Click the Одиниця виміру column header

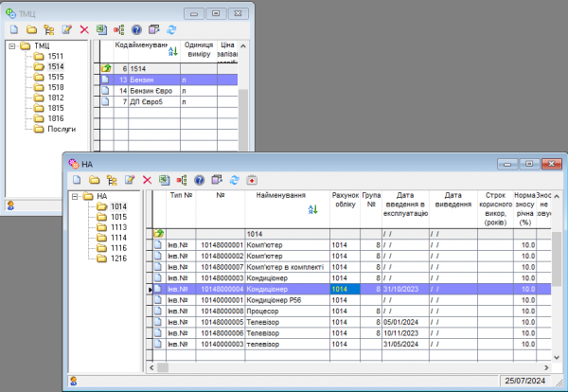click(x=198, y=50)
